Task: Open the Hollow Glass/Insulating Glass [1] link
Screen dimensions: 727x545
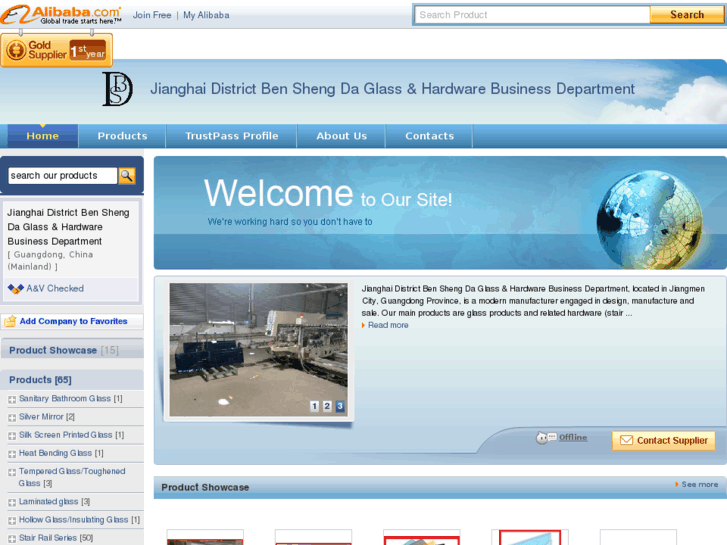Action: point(79,520)
